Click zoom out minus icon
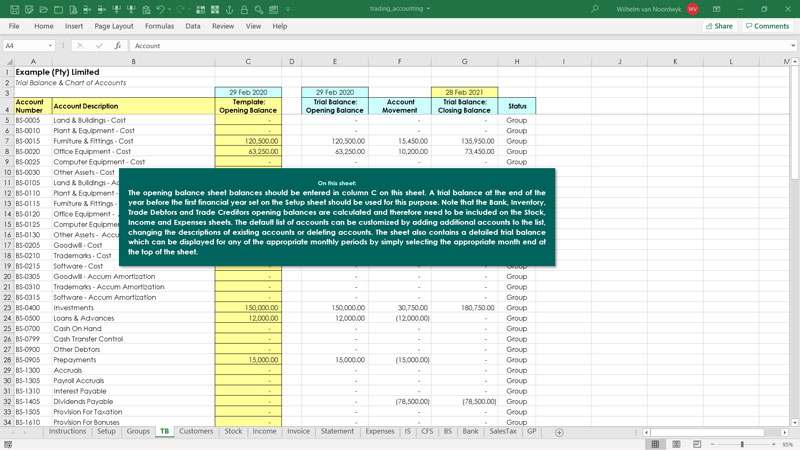This screenshot has width=800, height=450. (x=713, y=444)
